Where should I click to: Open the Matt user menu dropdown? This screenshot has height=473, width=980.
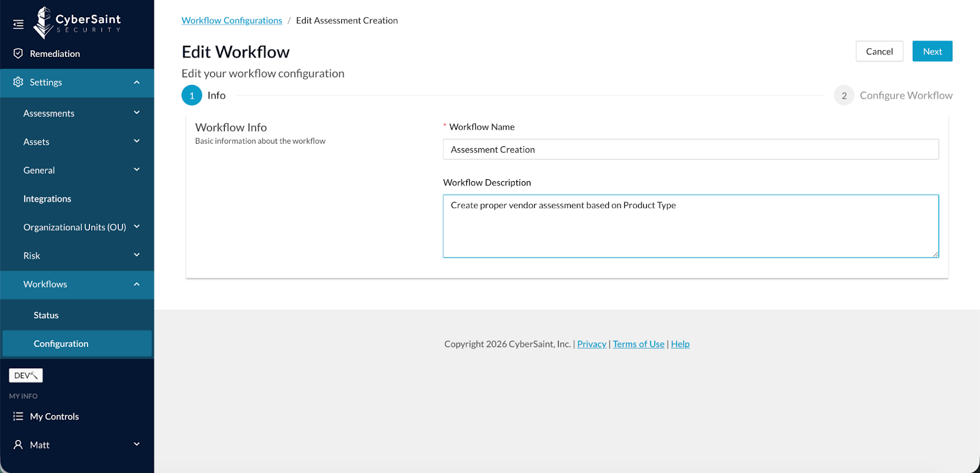click(x=137, y=445)
